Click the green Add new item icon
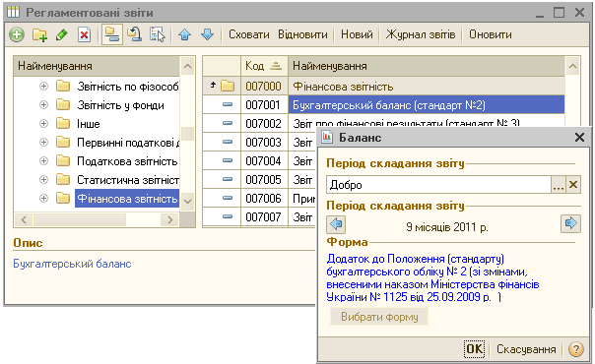This screenshot has height=364, width=595. pos(17,34)
